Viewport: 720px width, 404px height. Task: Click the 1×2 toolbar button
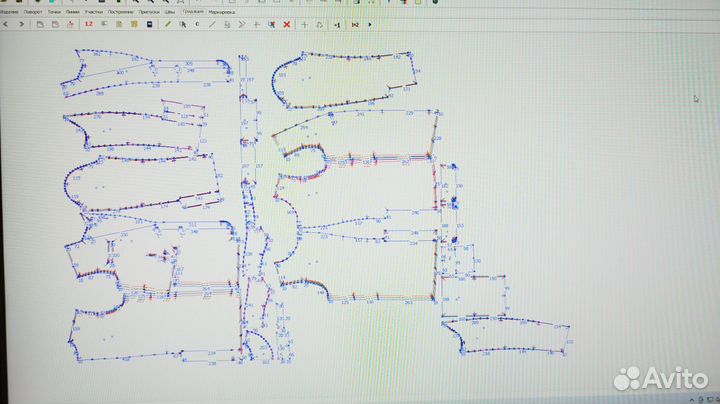tap(354, 22)
